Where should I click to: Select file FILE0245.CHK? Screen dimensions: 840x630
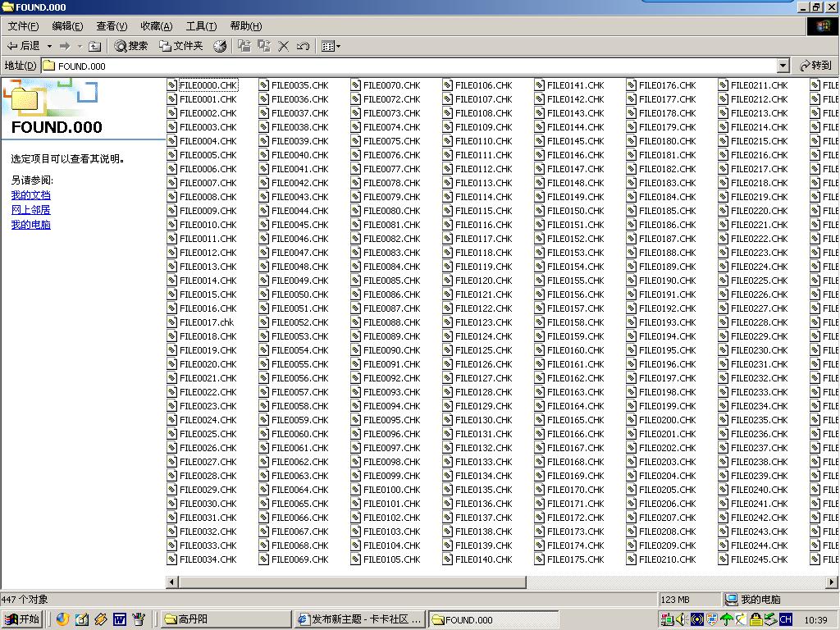[x=759, y=559]
